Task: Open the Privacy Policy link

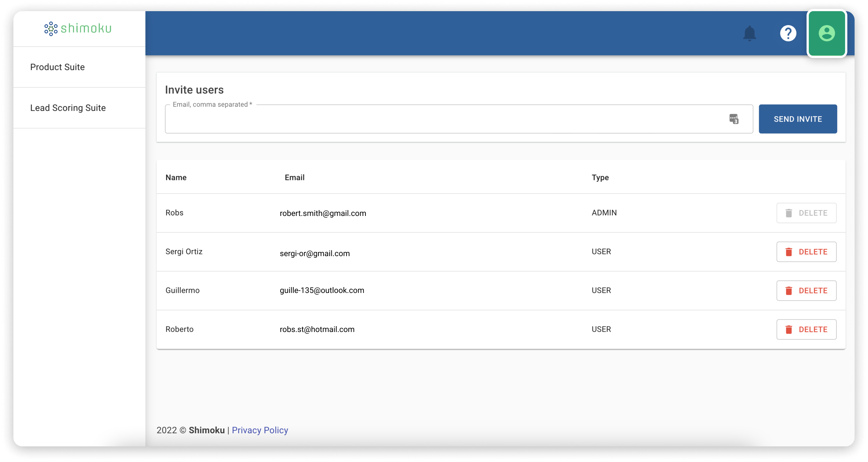Action: 260,430
